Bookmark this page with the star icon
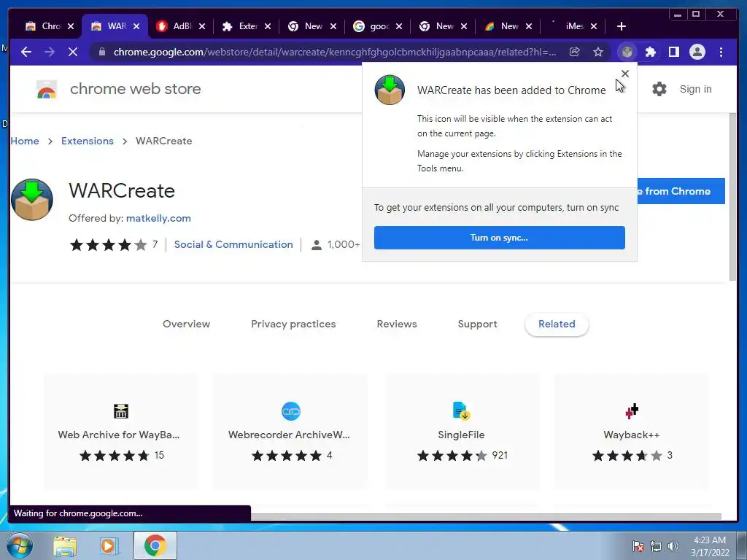Screen dimensions: 747x560 point(598,52)
